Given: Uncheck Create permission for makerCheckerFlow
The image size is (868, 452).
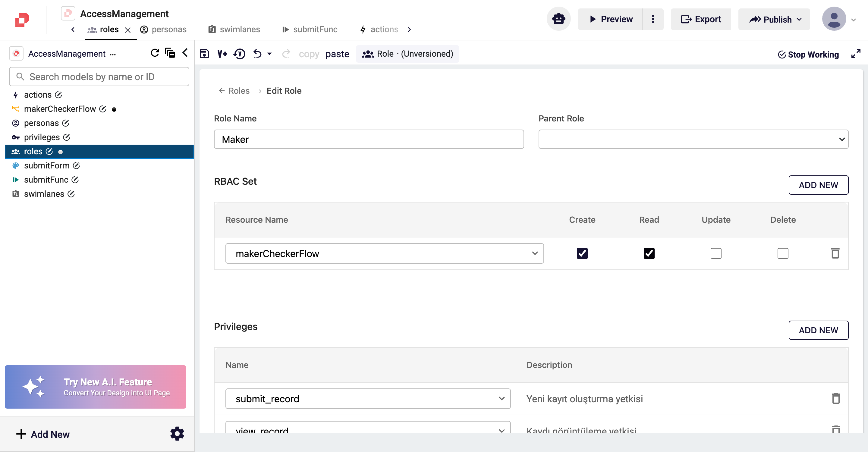Looking at the screenshot, I should (582, 253).
